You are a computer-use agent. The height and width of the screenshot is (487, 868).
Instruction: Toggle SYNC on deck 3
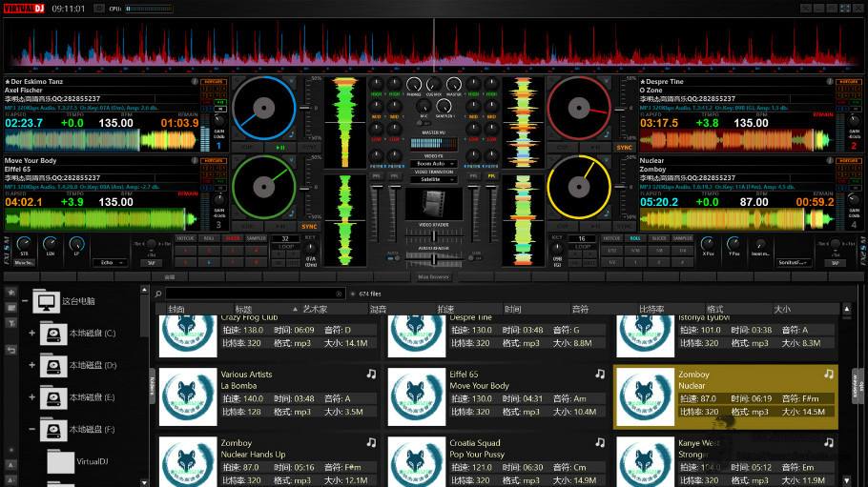click(x=309, y=227)
